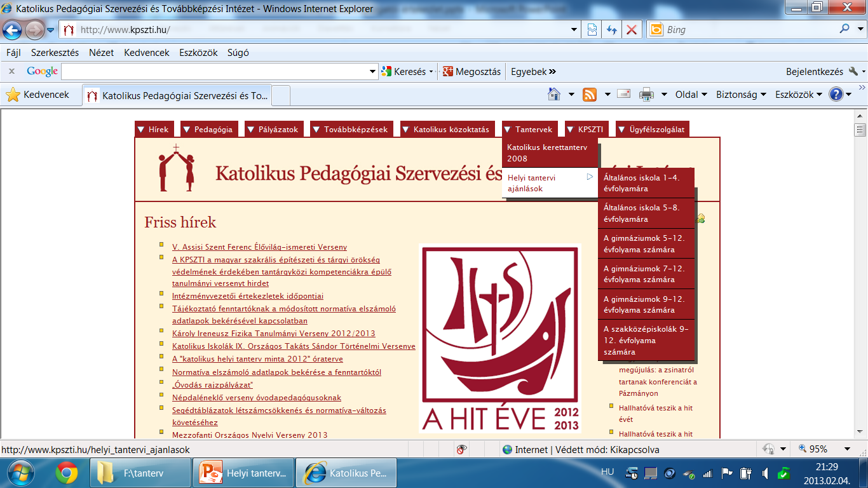Open the address bar history dropdown

pos(574,29)
